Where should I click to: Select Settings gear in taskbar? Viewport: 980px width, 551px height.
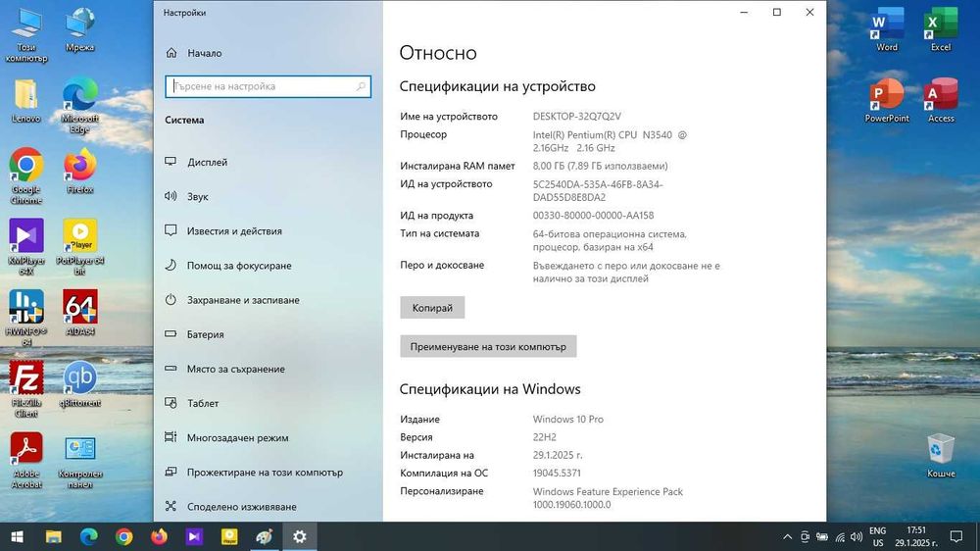point(300,536)
